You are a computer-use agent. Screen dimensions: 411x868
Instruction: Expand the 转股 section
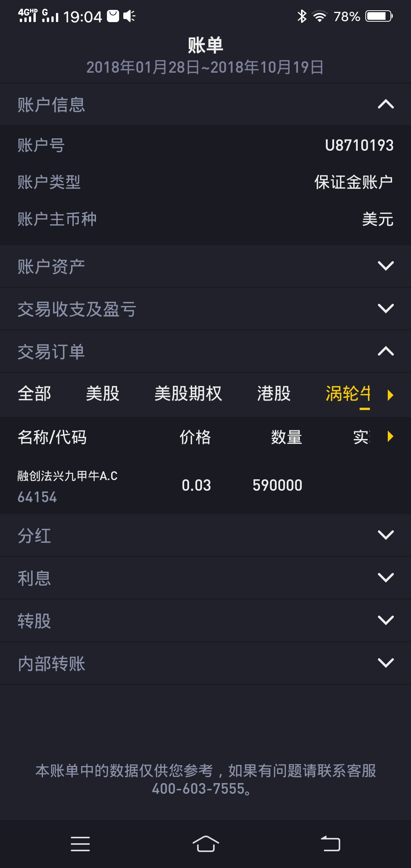(x=386, y=621)
